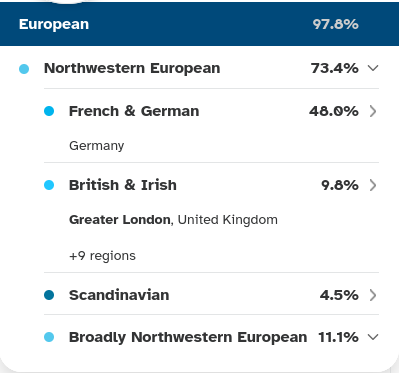
Task: Expand Broadly Northwestern European chevron
Action: [373, 337]
